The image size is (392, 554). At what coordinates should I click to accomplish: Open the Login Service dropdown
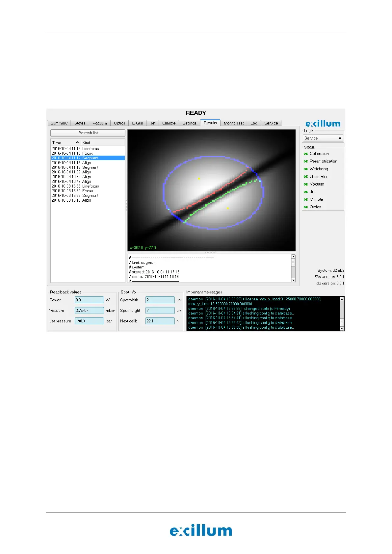[323, 138]
